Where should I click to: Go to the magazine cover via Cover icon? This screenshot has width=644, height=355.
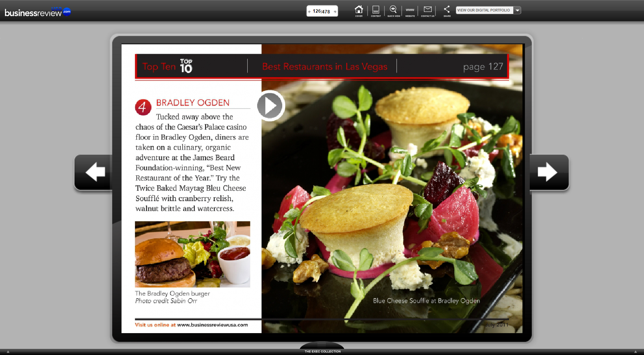pyautogui.click(x=358, y=11)
